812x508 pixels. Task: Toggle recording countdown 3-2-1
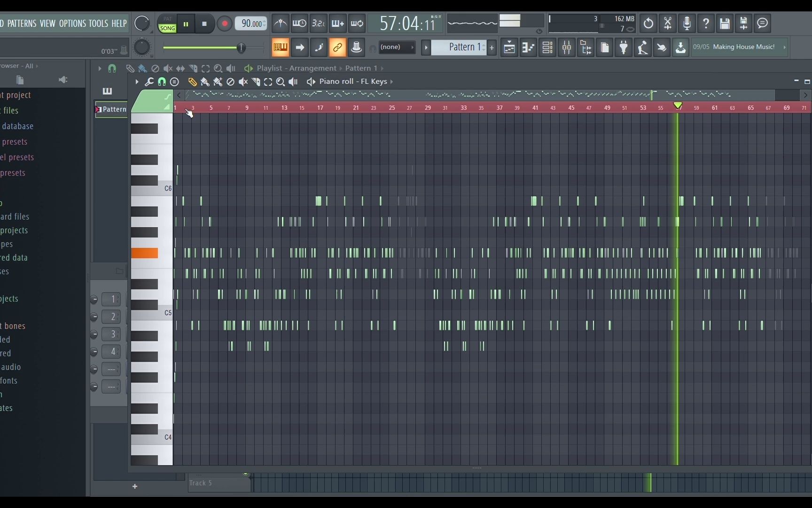click(x=319, y=23)
